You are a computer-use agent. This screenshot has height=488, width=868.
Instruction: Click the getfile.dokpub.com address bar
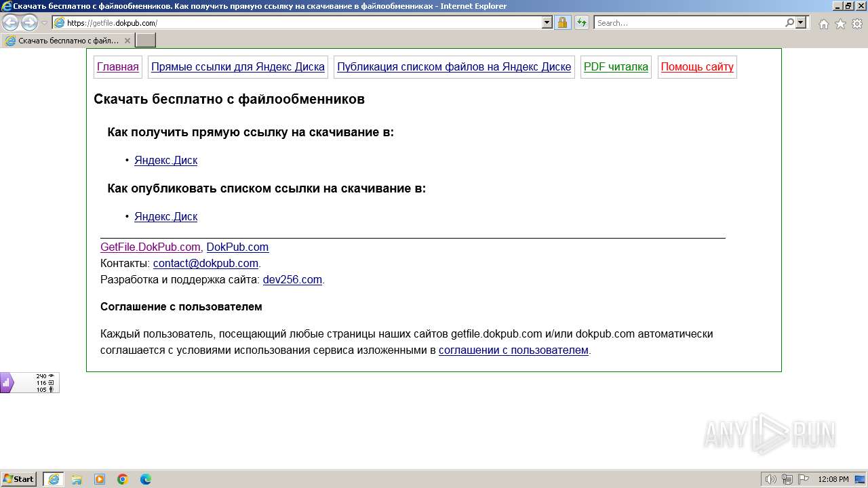point(297,22)
